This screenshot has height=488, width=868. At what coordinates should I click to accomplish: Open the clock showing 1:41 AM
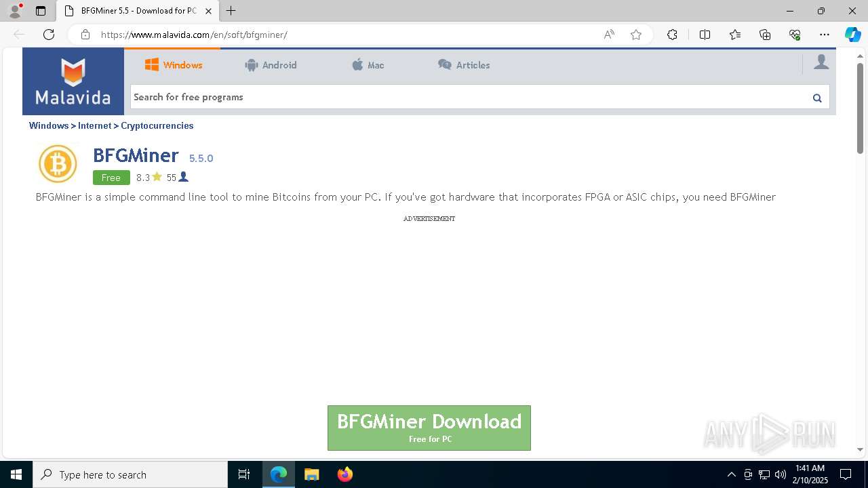810,474
